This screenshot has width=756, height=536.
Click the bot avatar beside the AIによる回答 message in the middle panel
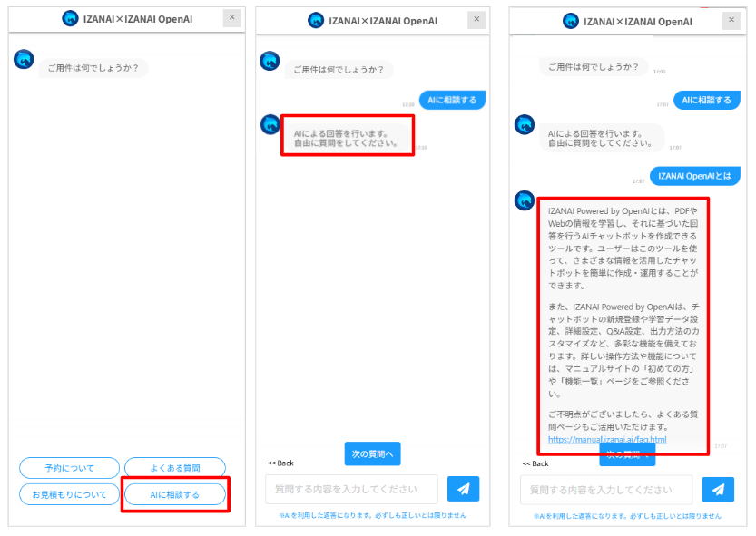270,124
